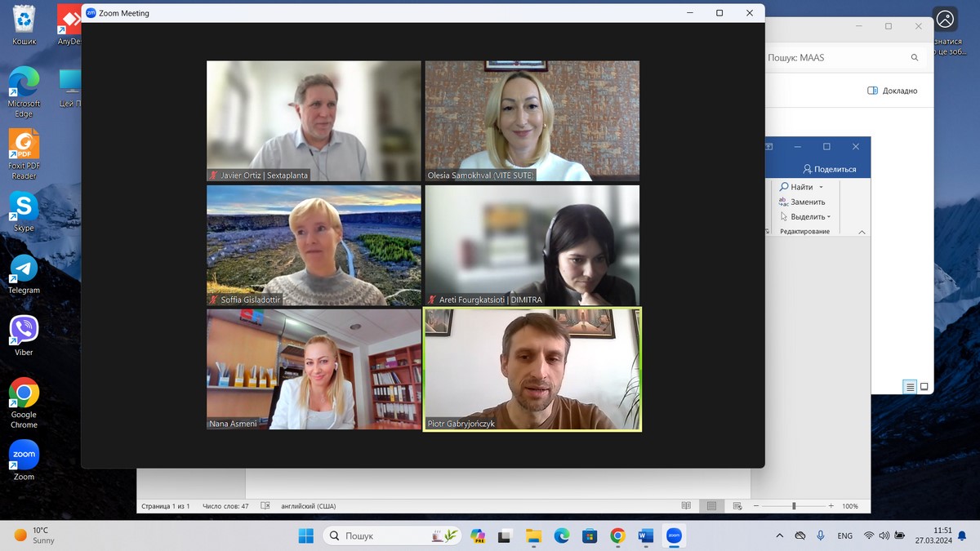Open Word from the taskbar
The width and height of the screenshot is (980, 551).
coord(646,535)
